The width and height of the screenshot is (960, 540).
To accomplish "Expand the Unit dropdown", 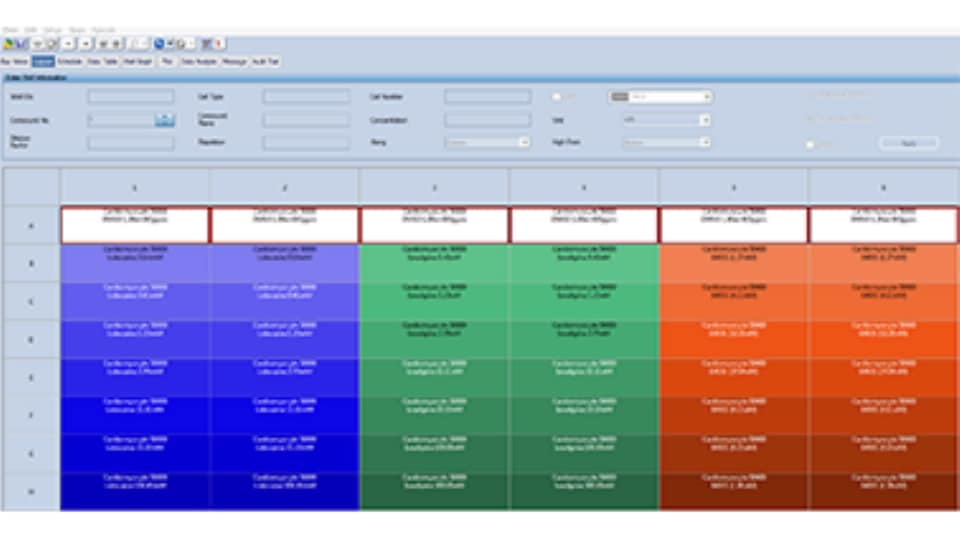I will (706, 120).
